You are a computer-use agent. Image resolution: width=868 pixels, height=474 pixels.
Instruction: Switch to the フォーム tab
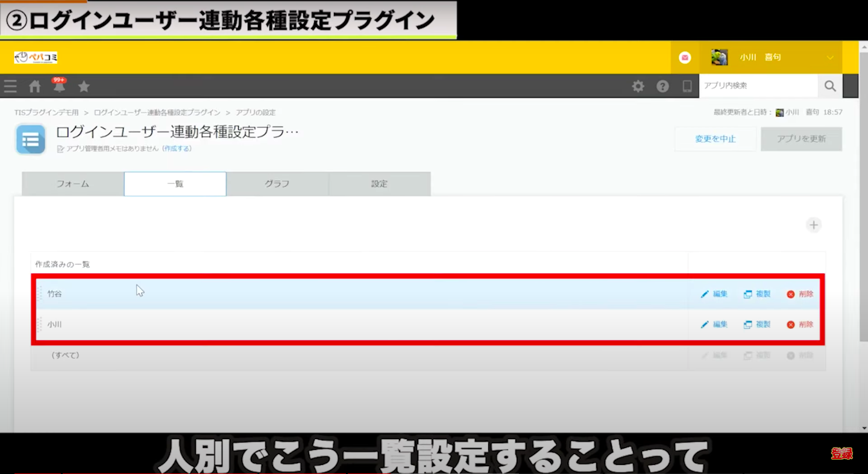[x=73, y=184]
